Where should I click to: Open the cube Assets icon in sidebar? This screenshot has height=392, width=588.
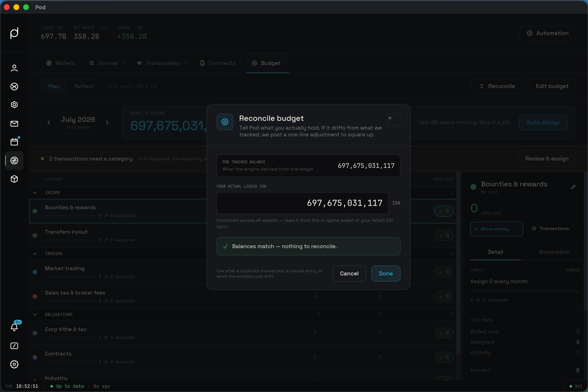point(14,179)
